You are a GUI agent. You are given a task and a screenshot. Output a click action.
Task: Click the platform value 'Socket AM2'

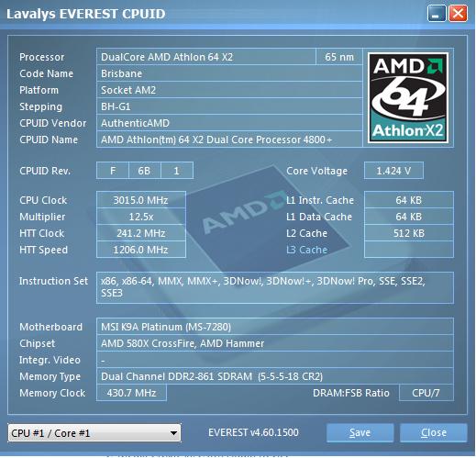229,90
